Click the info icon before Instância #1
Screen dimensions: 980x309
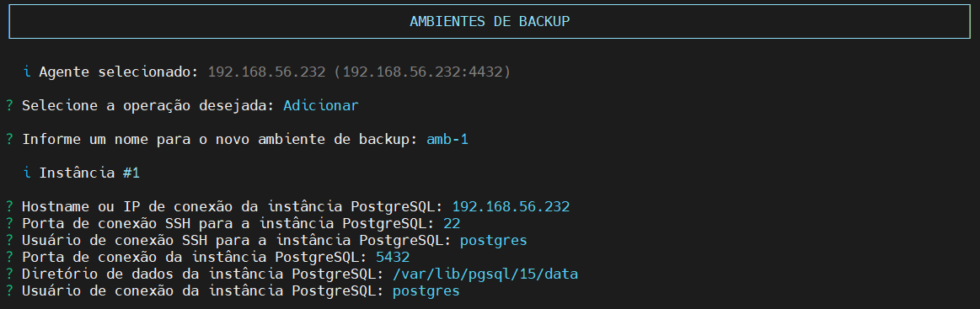tap(27, 173)
